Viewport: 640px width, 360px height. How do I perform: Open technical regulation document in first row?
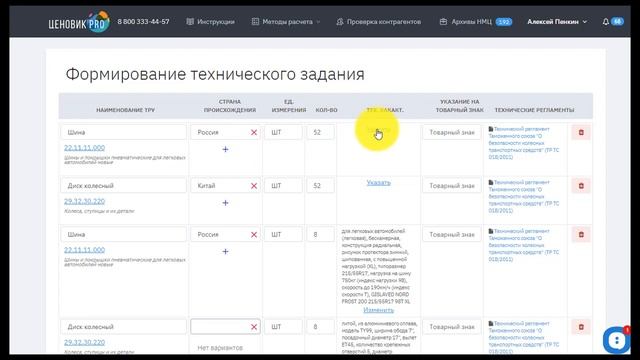point(524,143)
